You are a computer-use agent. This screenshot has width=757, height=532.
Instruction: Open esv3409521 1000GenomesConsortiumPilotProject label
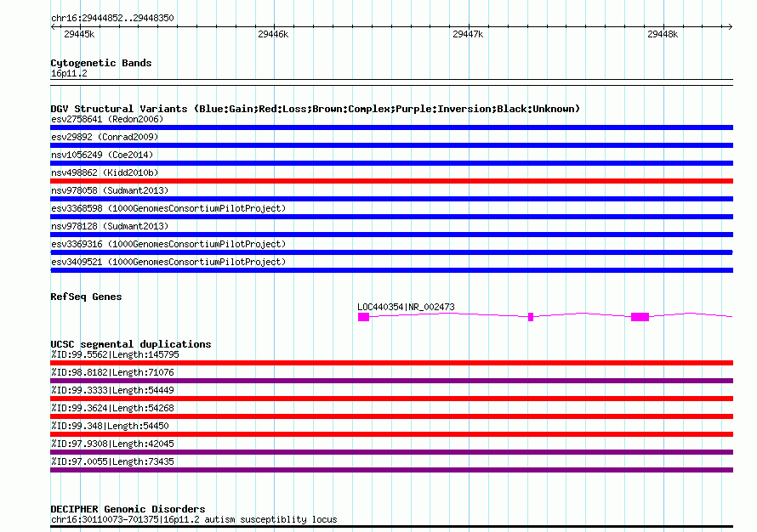pos(168,262)
